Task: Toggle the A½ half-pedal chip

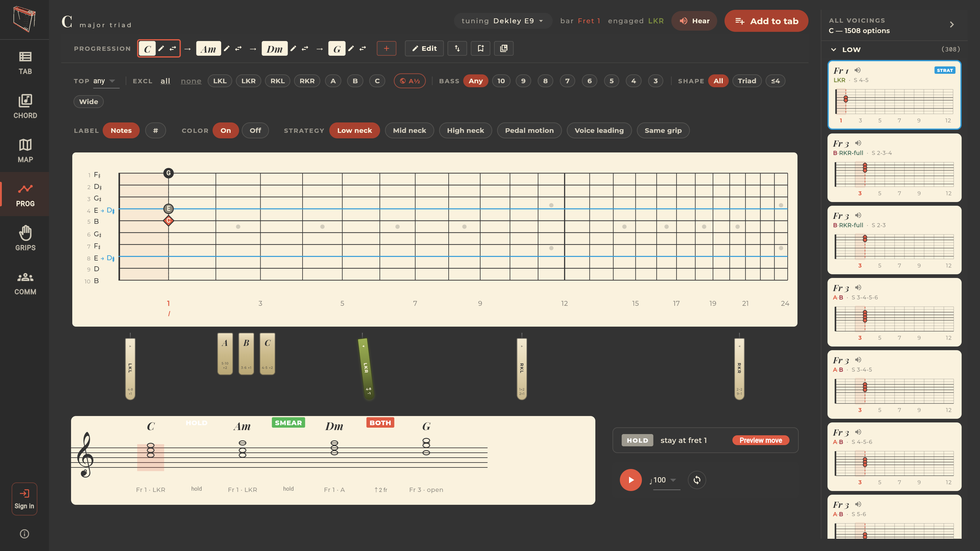Action: (x=410, y=81)
